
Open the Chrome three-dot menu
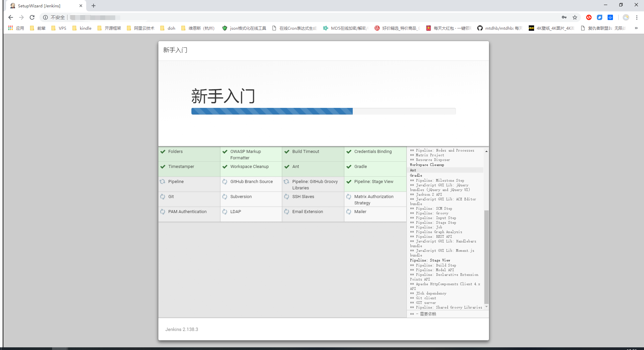pyautogui.click(x=637, y=17)
